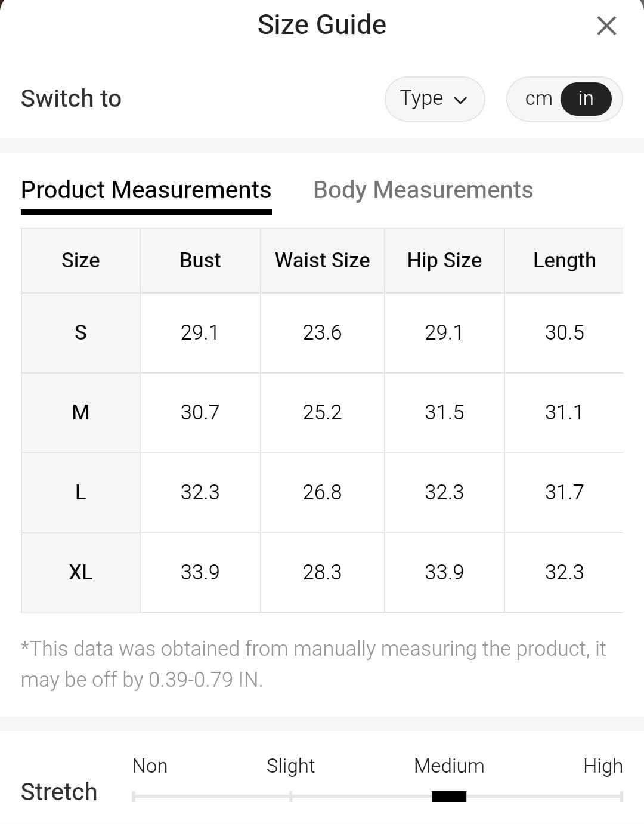This screenshot has height=824, width=644.
Task: Select the S size row label
Action: coord(80,332)
